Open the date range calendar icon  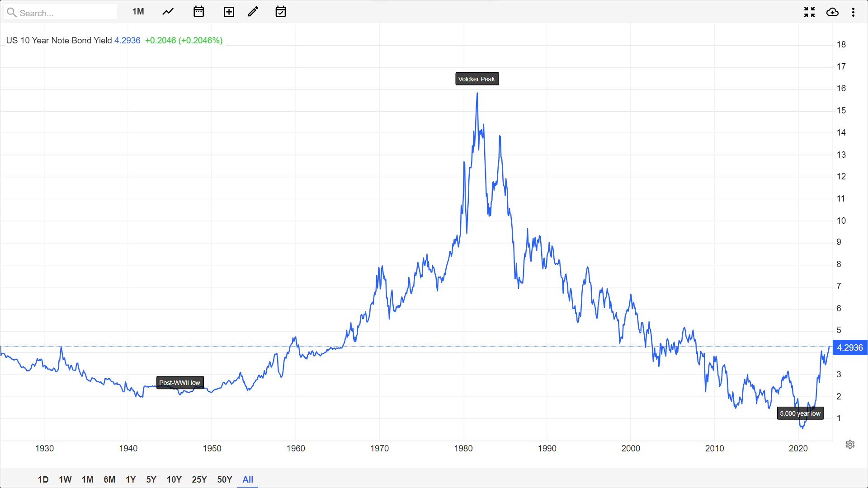pyautogui.click(x=198, y=12)
